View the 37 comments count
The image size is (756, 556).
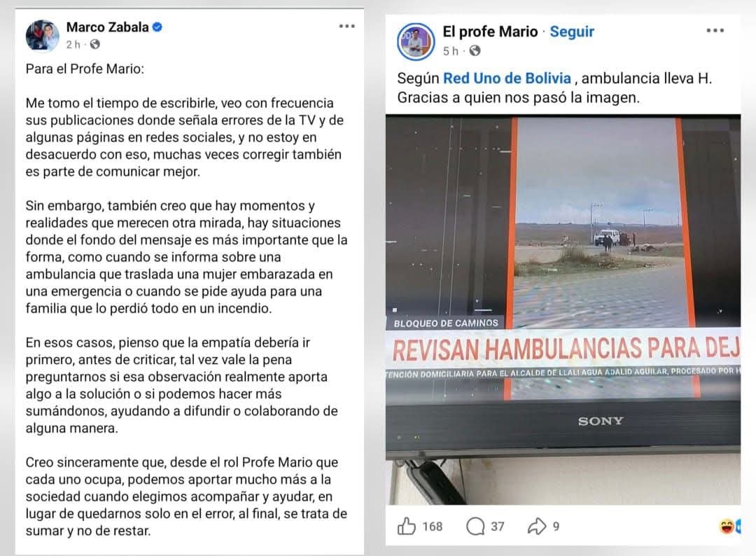point(498,526)
